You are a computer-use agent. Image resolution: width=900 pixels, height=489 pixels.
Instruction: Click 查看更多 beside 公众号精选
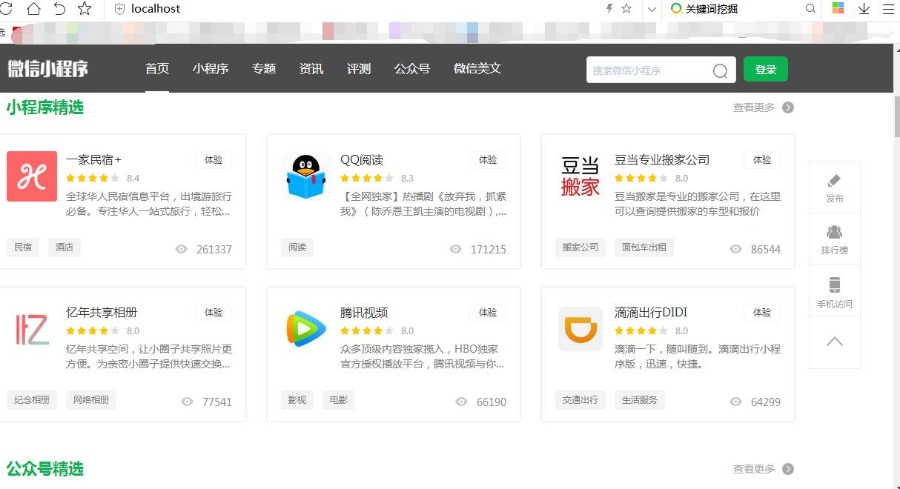click(x=763, y=469)
